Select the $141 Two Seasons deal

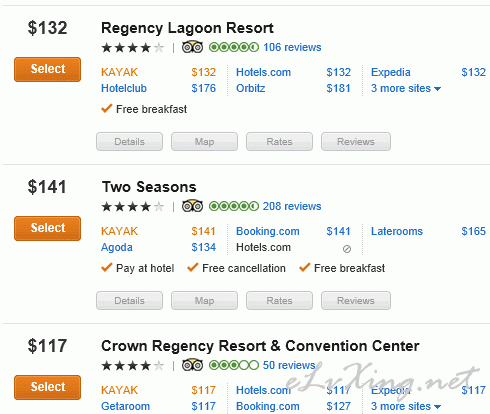pyautogui.click(x=47, y=228)
